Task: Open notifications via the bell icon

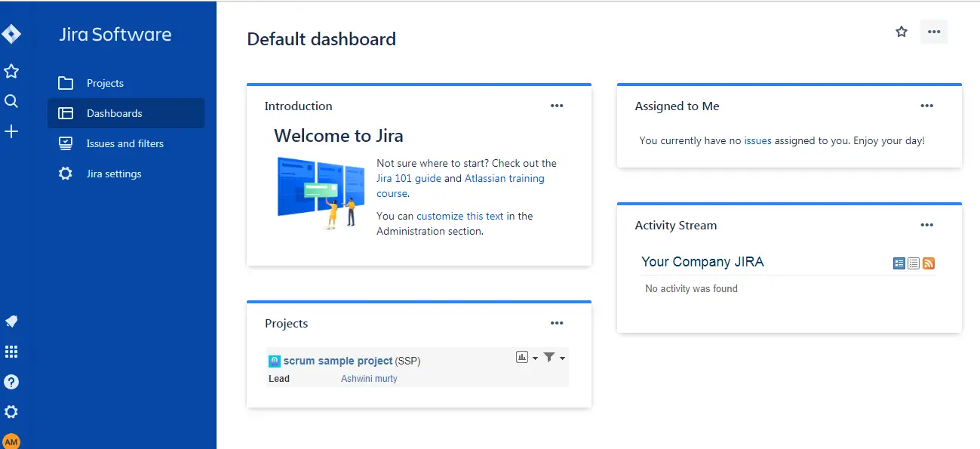Action: coord(11,321)
